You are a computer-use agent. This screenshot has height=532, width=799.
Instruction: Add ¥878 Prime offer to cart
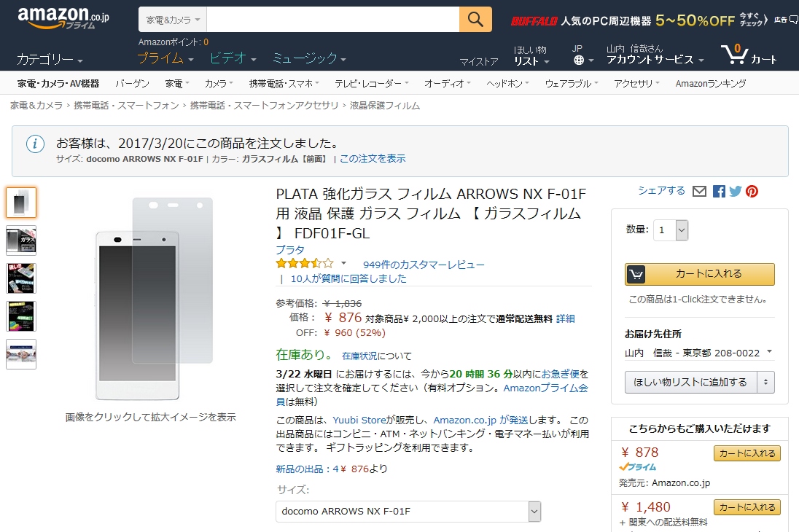pos(747,453)
